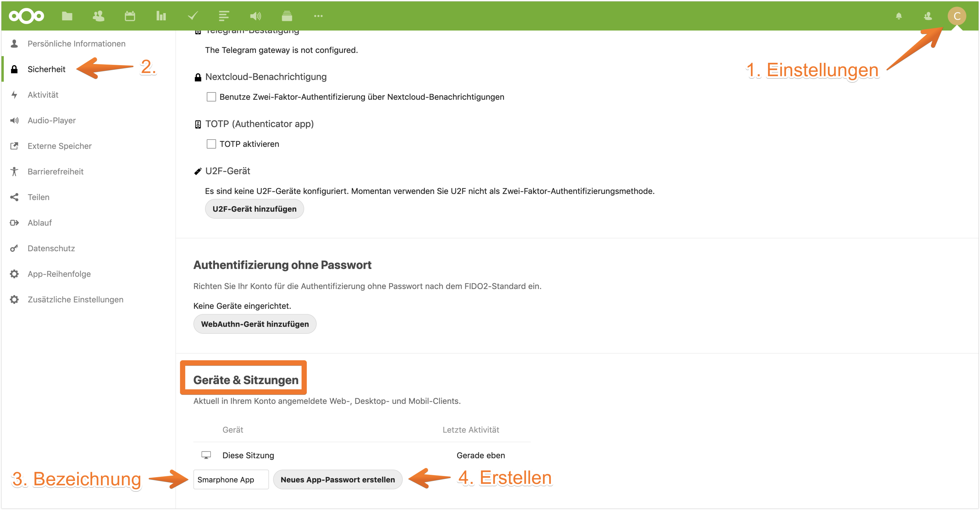Screen dimensions: 980x510
Task: Click Neues App-Passwort erstellen button
Action: point(337,480)
